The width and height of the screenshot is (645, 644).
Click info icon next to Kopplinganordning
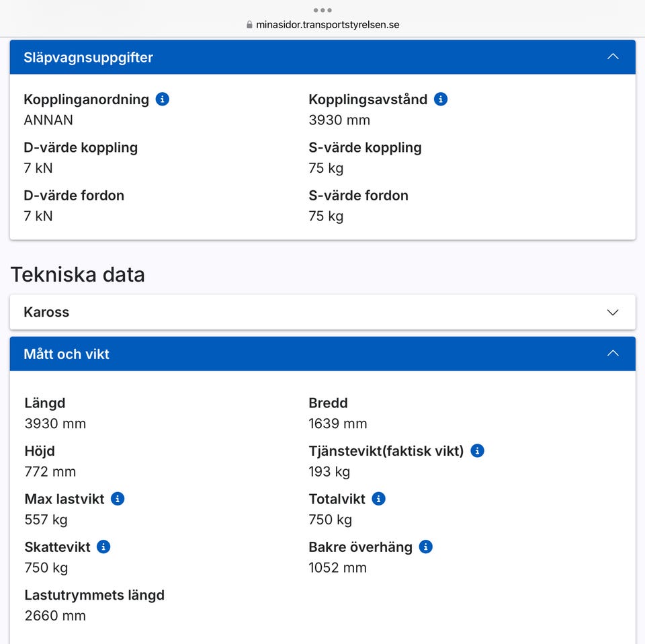click(x=162, y=99)
